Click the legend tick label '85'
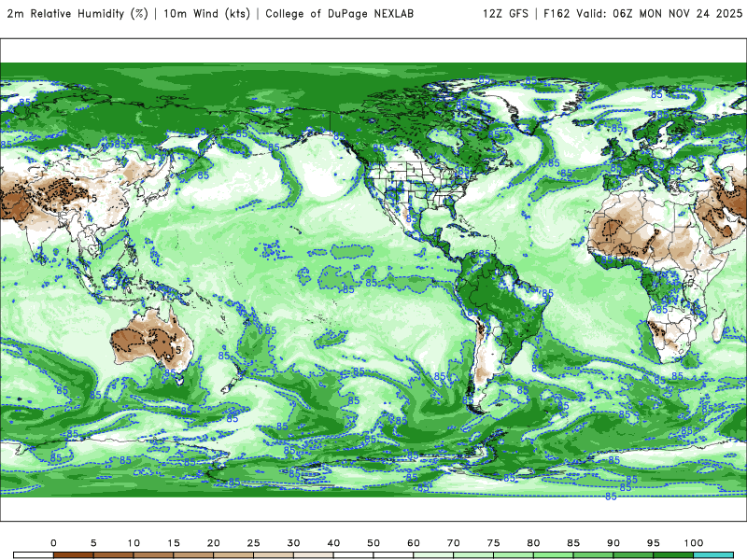The image size is (747, 560). (x=573, y=543)
